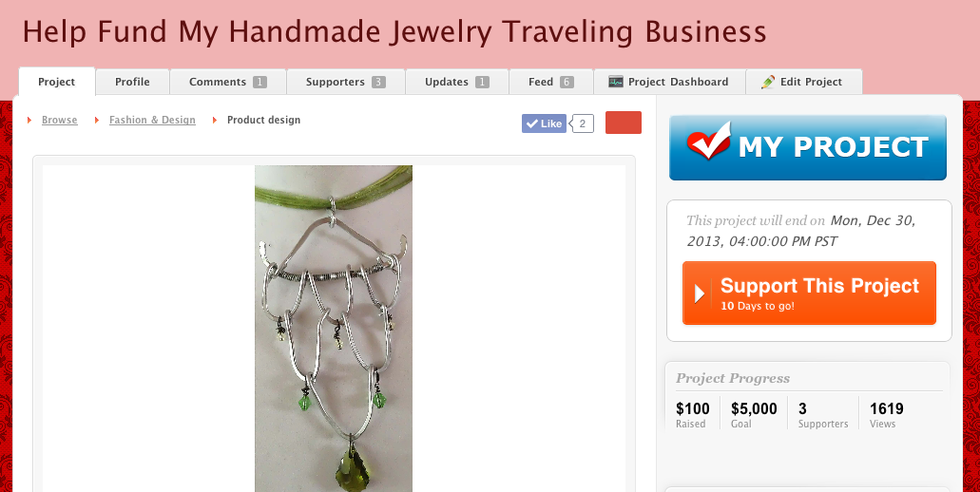Open the Comments tab
The image size is (980, 492).
pyautogui.click(x=228, y=82)
